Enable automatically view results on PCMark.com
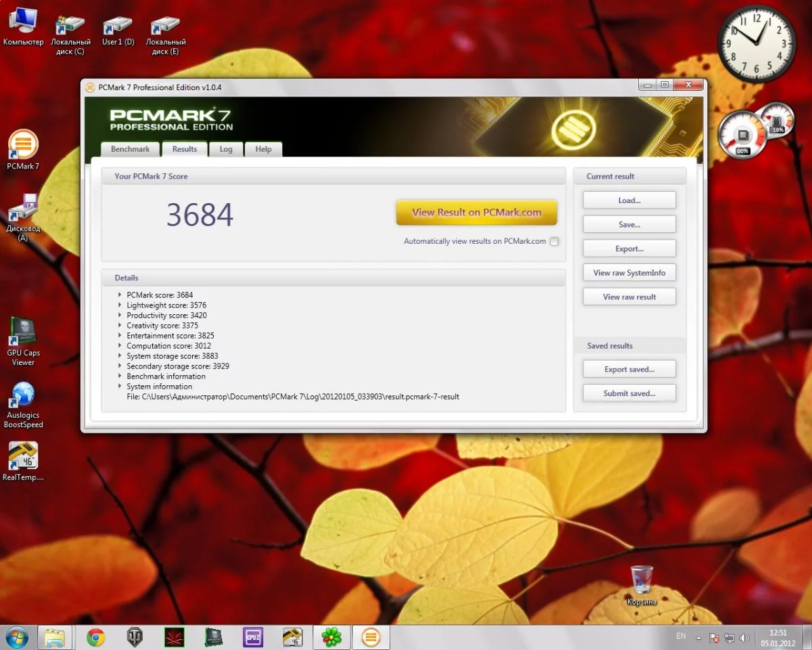Viewport: 812px width, 650px height. click(554, 242)
